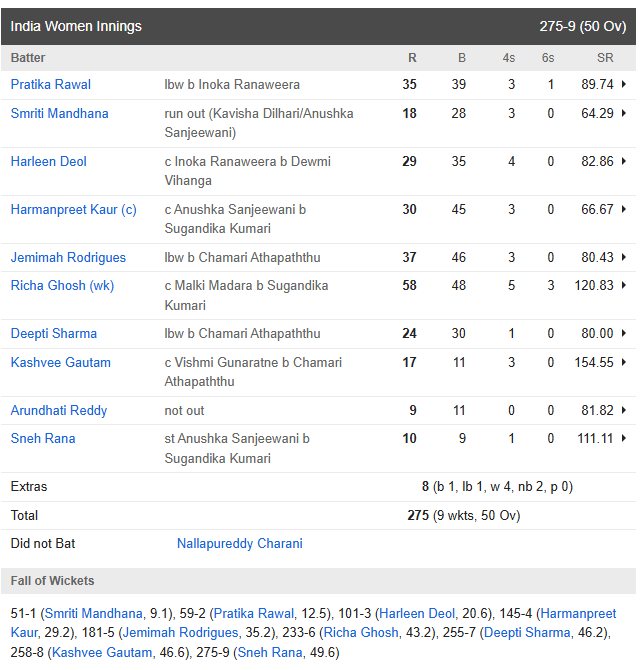
Task: Select Nallapureddy Charani in Did not Bat
Action: [240, 544]
